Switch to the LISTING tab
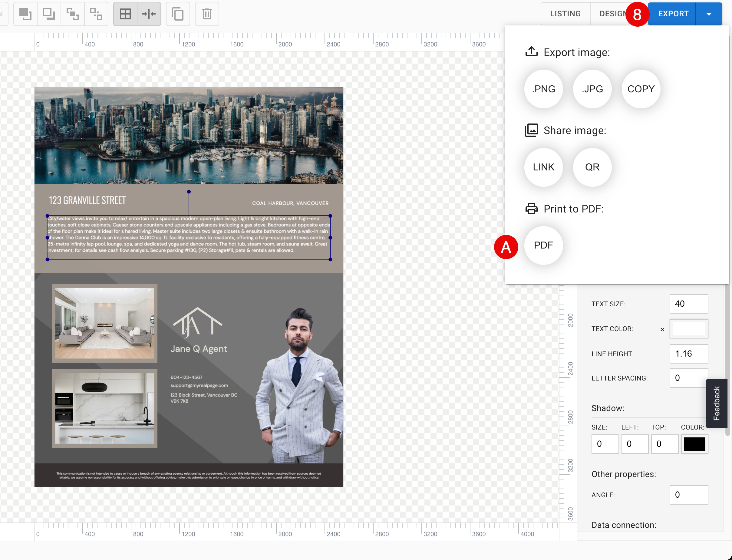Screen dimensions: 732x560 tap(565, 14)
